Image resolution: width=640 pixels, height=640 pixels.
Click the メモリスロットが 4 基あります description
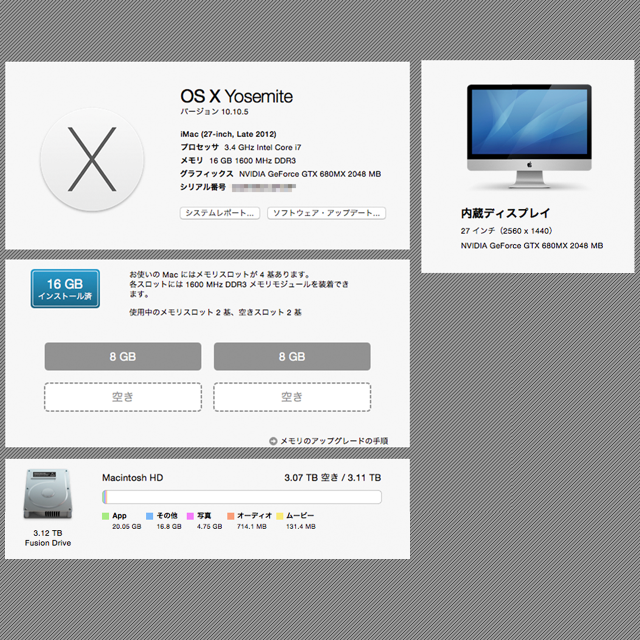tap(220, 274)
